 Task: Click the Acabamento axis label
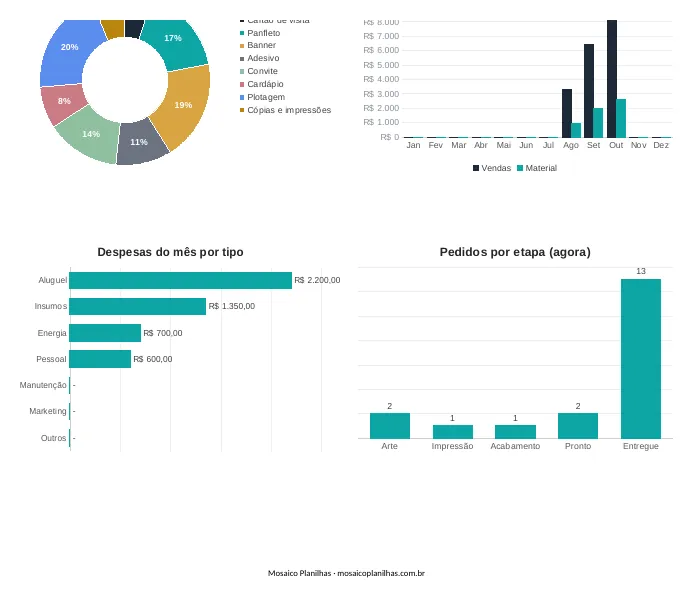point(515,446)
